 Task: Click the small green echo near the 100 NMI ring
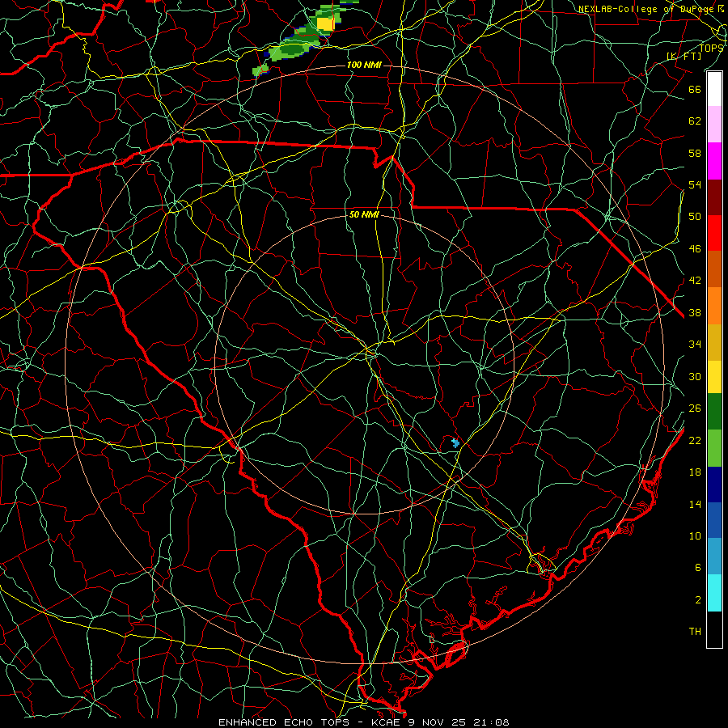260,70
